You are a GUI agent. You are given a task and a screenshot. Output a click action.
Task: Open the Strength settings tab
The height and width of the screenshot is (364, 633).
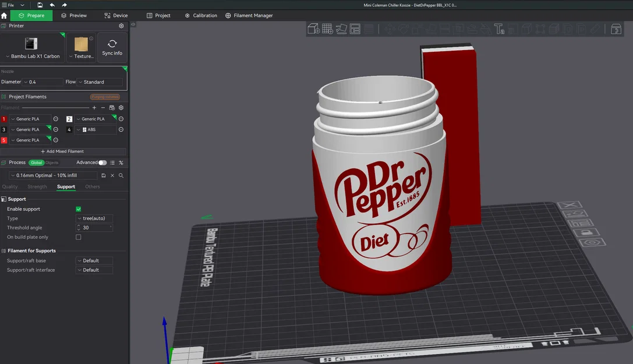point(37,187)
